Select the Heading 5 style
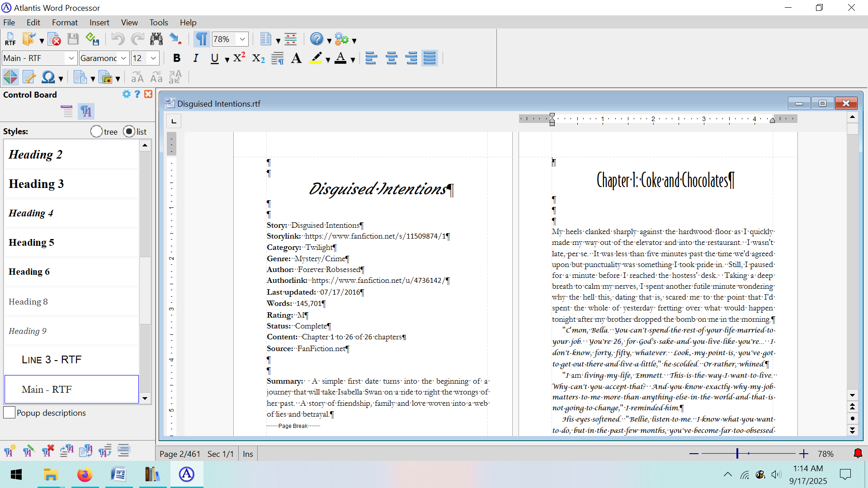The image size is (868, 488). (x=71, y=243)
